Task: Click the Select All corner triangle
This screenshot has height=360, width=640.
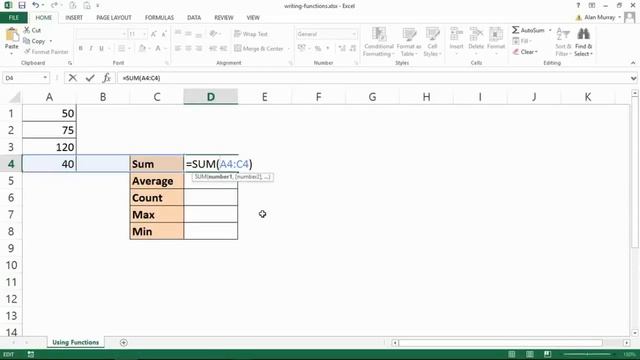Action: coord(15,97)
